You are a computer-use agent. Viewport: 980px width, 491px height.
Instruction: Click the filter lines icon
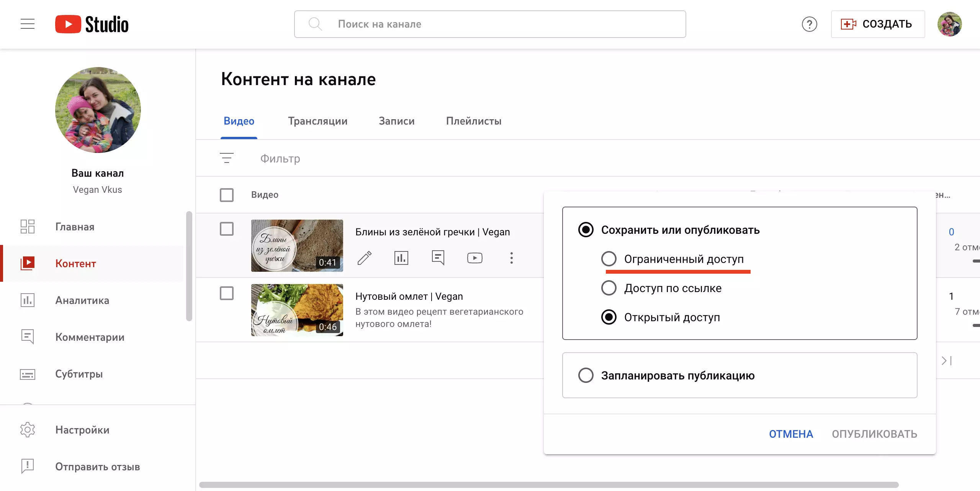click(x=227, y=158)
